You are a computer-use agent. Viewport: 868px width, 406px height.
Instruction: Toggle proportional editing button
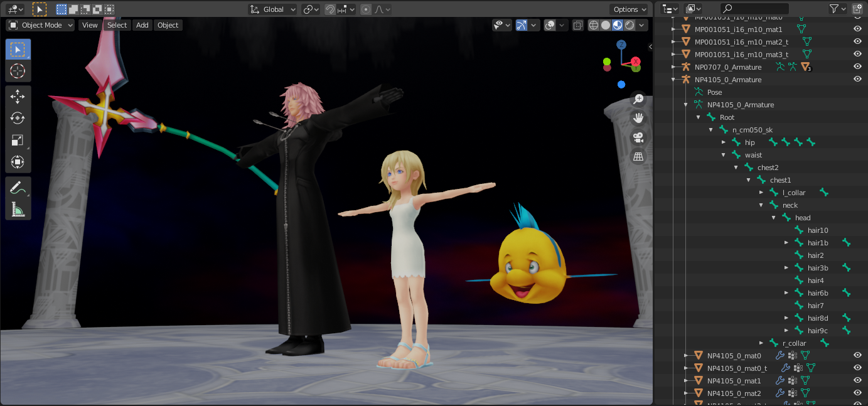(x=366, y=9)
